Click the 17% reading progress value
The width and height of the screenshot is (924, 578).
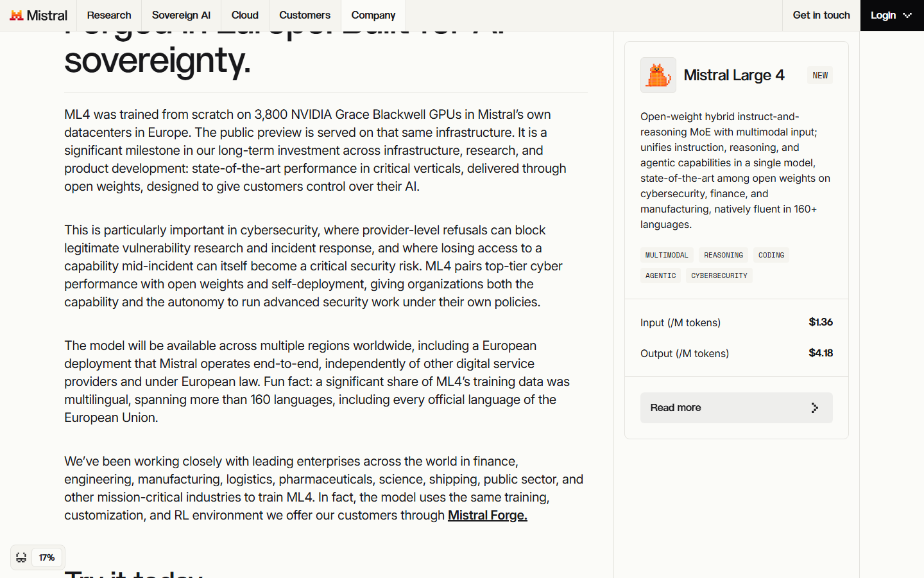[47, 557]
